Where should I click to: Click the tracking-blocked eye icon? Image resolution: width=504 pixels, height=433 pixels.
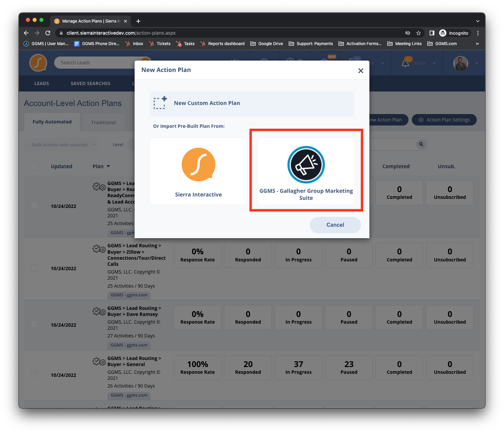(x=408, y=33)
